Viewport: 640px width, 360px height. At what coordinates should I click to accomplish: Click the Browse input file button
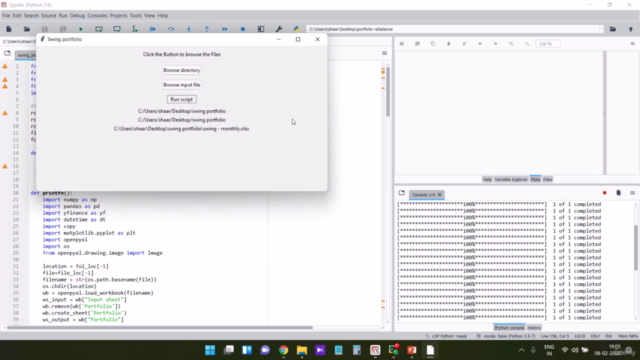[182, 85]
